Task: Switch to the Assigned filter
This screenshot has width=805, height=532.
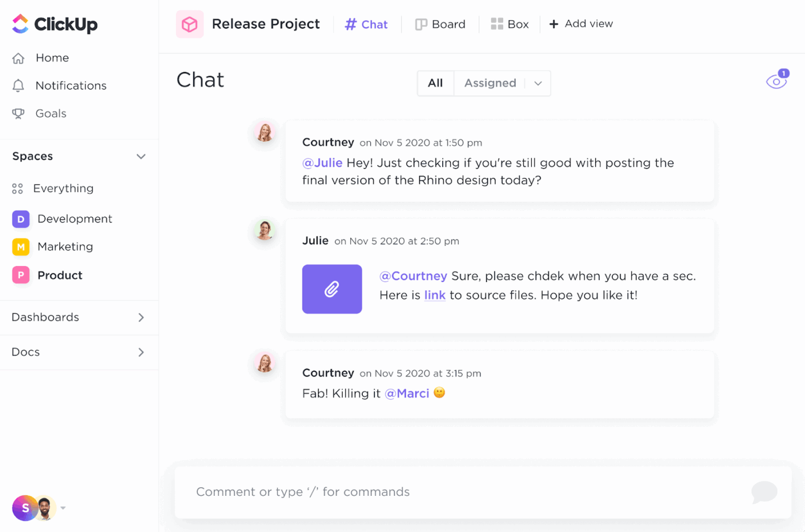Action: point(490,83)
